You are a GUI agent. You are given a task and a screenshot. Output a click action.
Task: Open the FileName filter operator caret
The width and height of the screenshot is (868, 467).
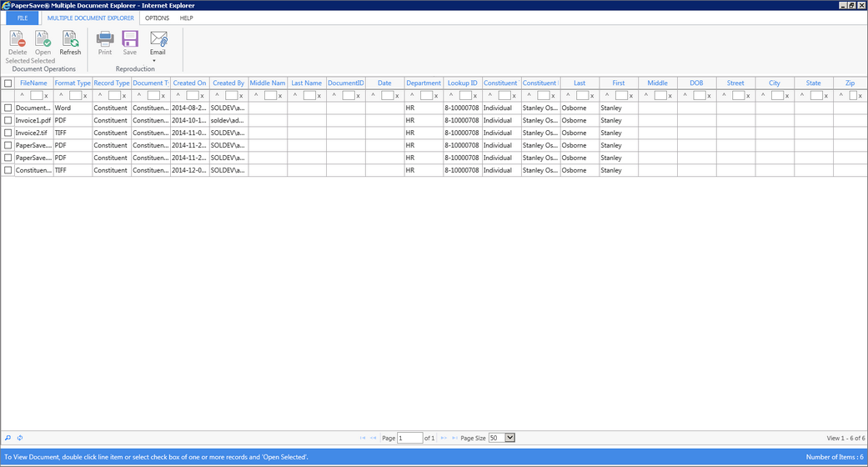coord(23,95)
